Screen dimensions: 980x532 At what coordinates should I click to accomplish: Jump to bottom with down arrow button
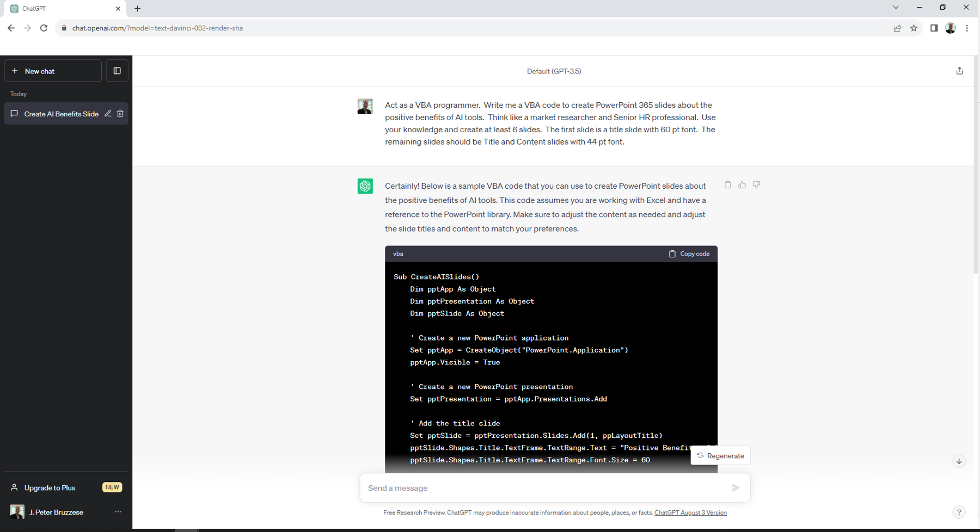(x=959, y=461)
